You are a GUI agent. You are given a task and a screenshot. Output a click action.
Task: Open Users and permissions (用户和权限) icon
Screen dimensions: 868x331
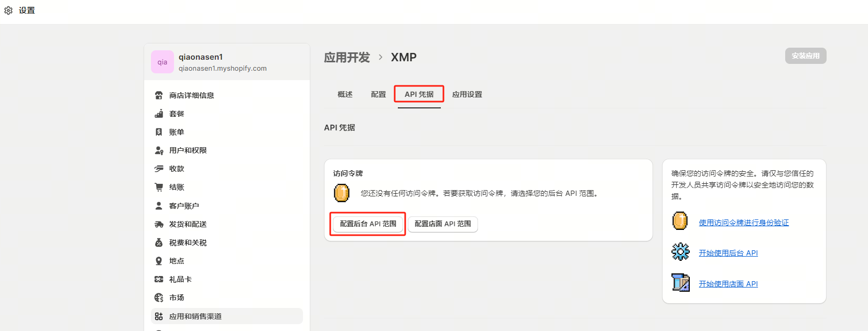coord(159,150)
